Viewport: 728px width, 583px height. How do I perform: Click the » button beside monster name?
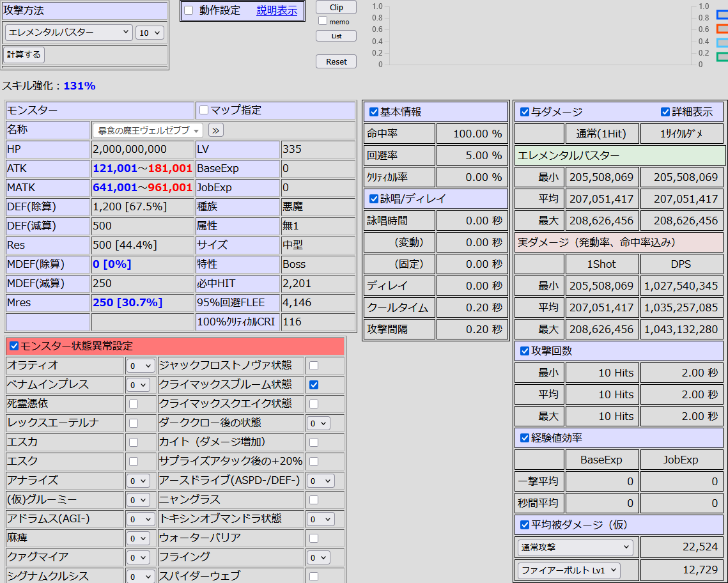coord(216,130)
